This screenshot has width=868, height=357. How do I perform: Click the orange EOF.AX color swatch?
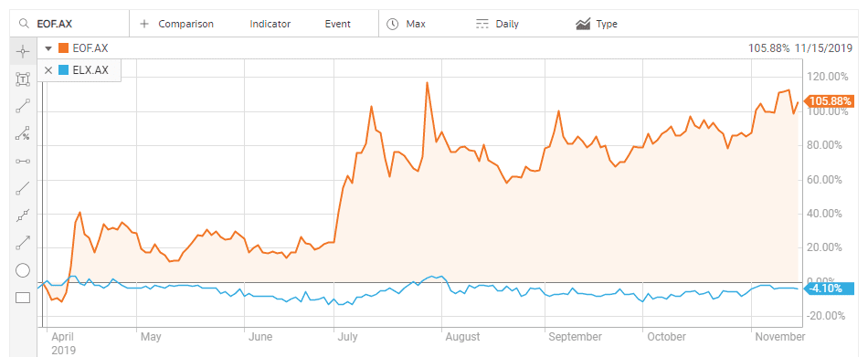(63, 48)
